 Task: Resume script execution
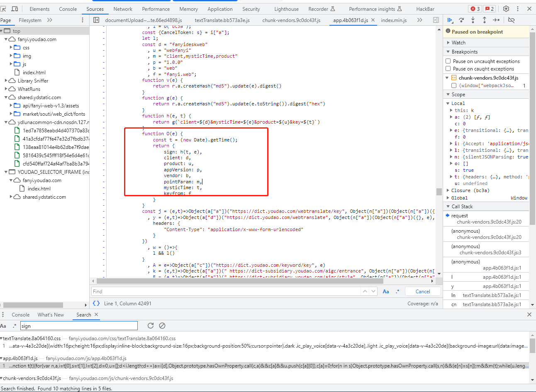coord(450,20)
